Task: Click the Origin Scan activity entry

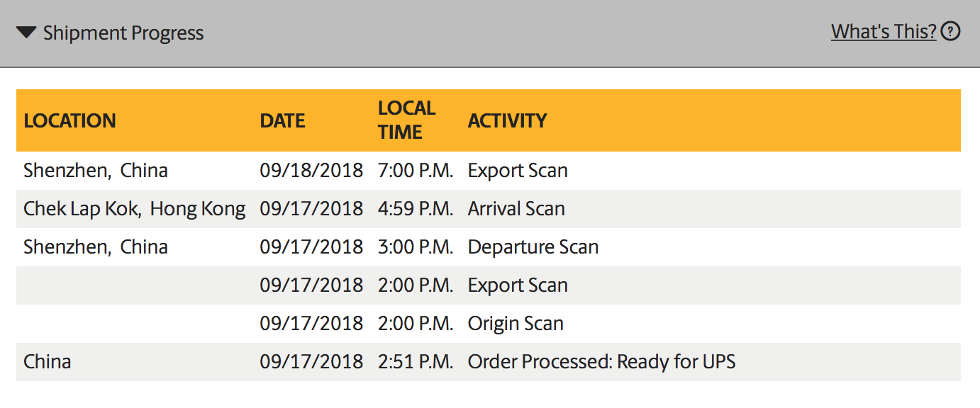Action: [x=516, y=324]
